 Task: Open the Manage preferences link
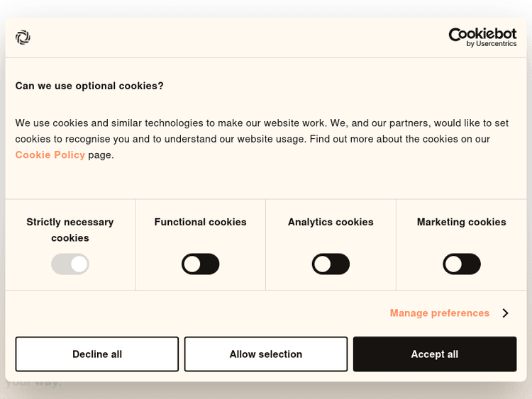[x=439, y=313]
